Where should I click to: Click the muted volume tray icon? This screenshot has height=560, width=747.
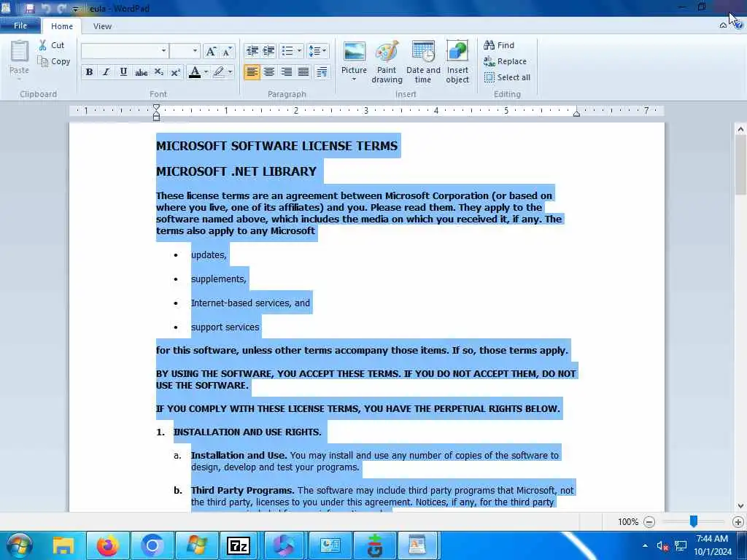(x=662, y=545)
